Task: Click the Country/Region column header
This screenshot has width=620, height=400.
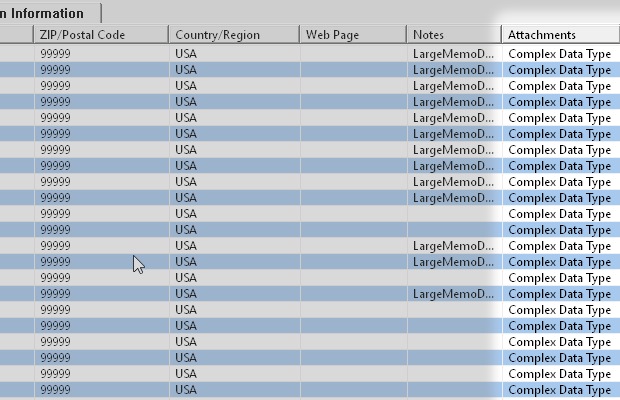Action: (233, 35)
